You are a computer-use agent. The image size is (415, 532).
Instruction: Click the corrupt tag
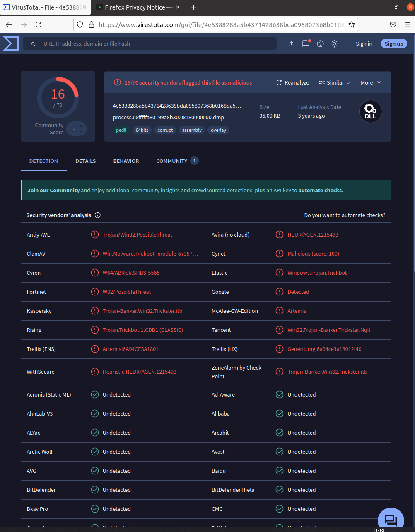[165, 130]
